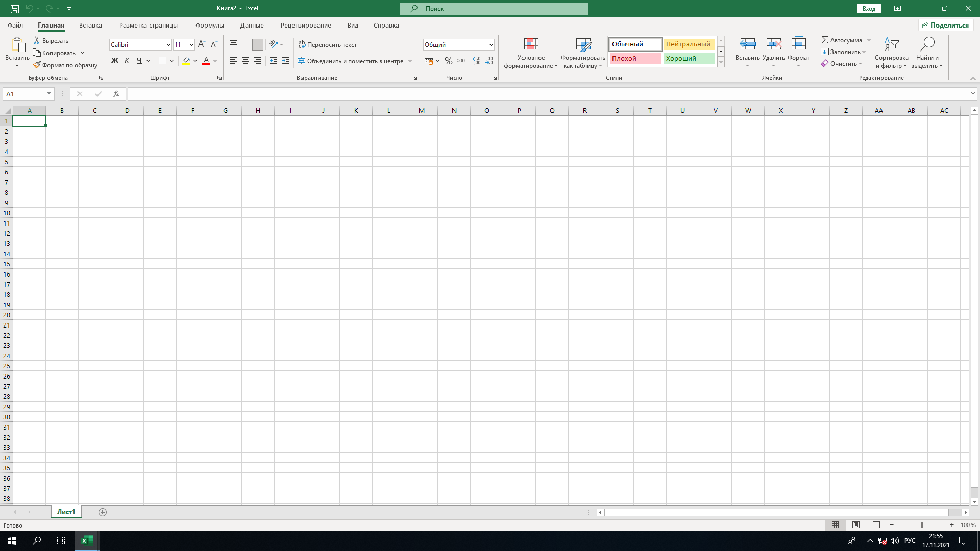Click the Заполнить button

click(x=843, y=52)
